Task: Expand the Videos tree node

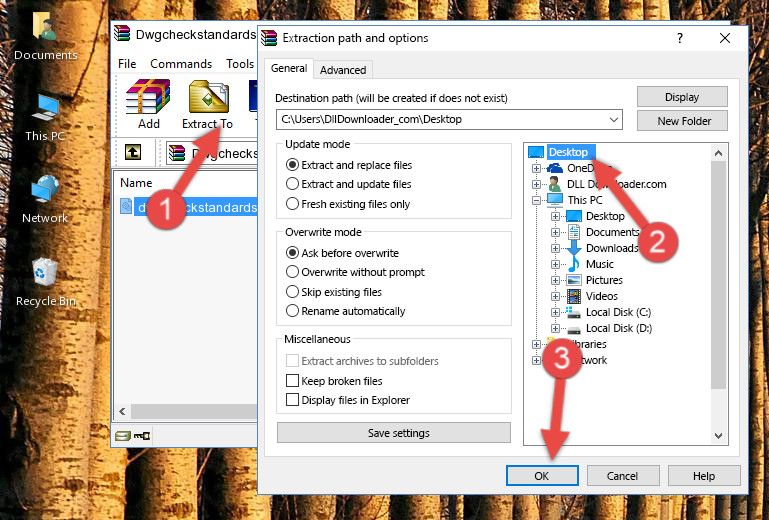Action: pos(555,296)
